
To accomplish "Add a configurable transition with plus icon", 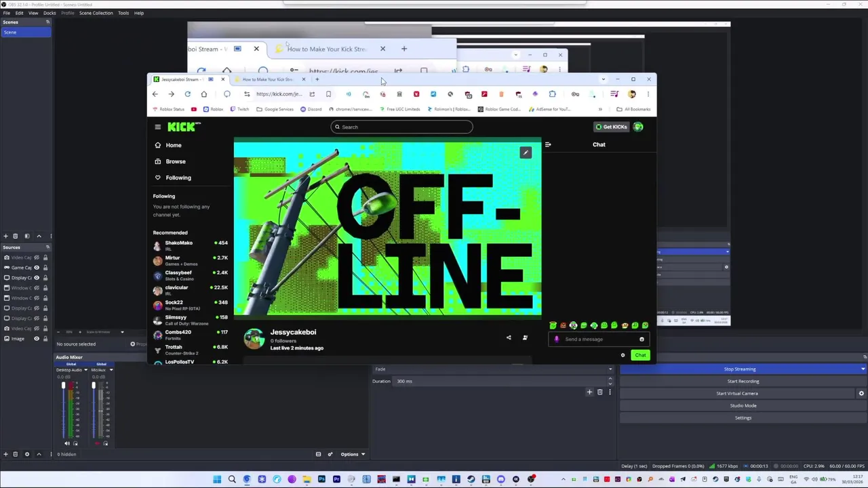I will (589, 392).
